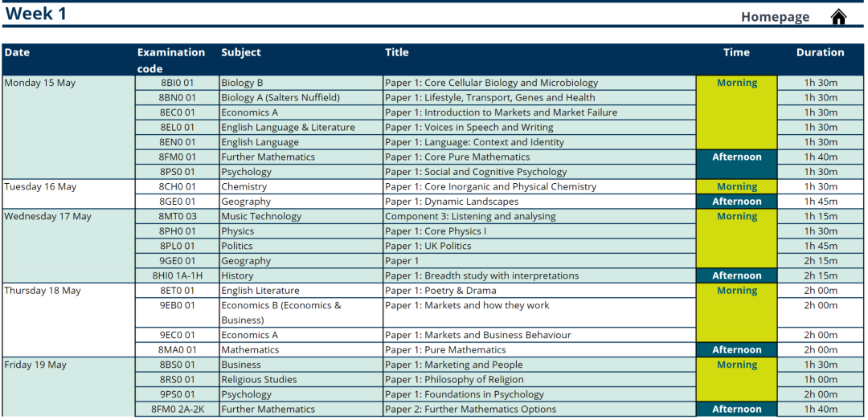Click Monday's yellow Morning time block
Screen dimensions: 868x420
tap(737, 112)
